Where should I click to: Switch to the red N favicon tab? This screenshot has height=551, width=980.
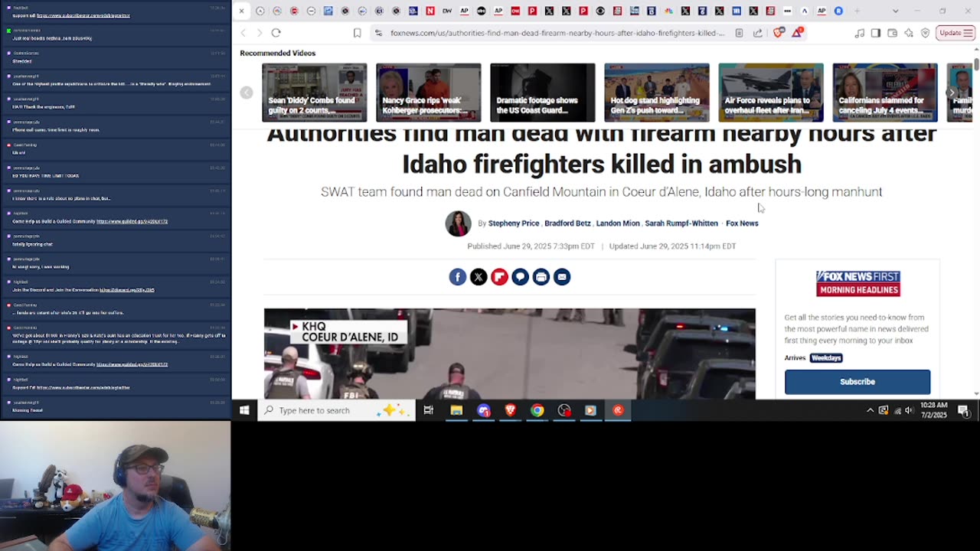430,11
